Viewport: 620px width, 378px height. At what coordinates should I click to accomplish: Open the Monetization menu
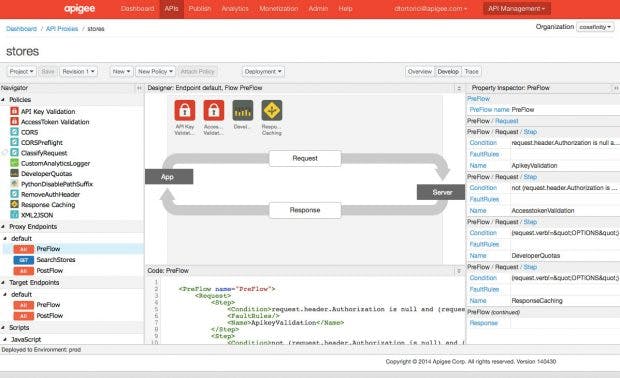point(279,9)
